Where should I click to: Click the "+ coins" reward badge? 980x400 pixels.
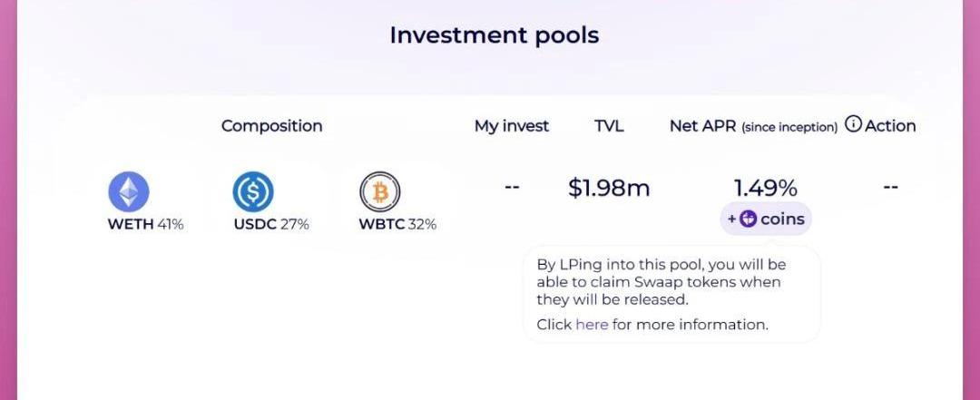[765, 220]
